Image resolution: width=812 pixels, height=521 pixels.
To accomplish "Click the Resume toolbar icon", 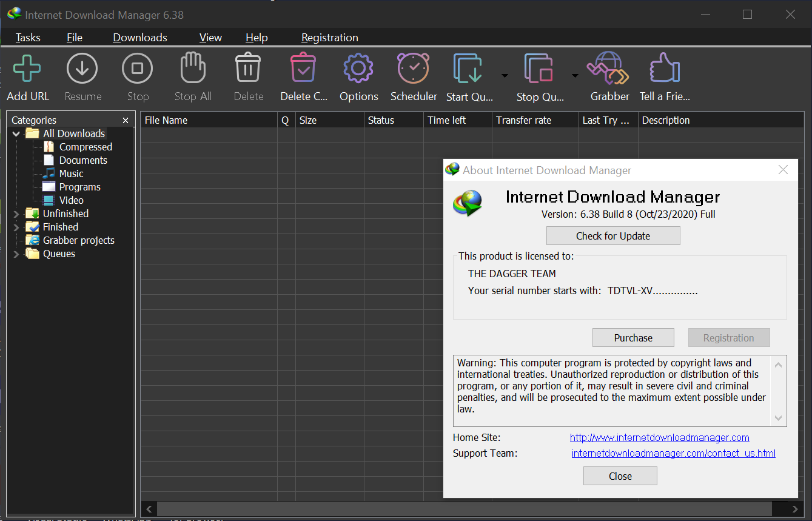I will tap(82, 69).
